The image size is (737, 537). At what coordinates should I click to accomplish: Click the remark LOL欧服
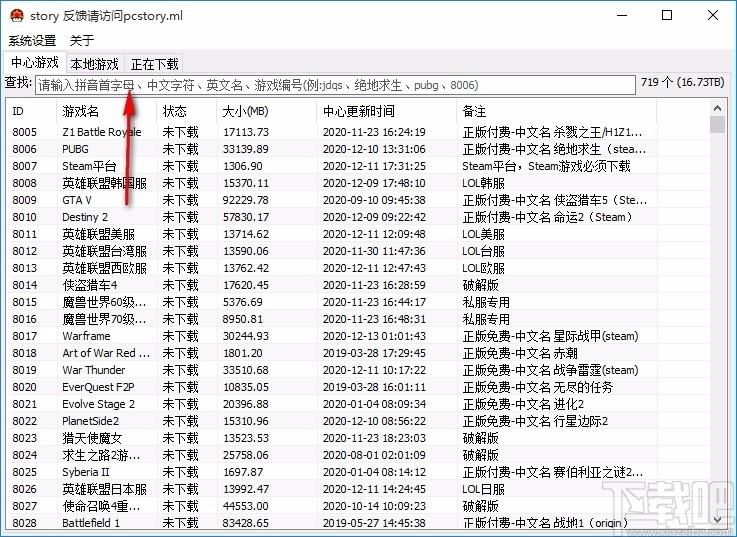[x=483, y=268]
